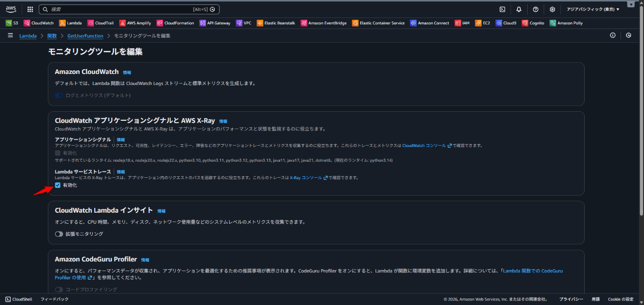This screenshot has height=305, width=644.
Task: Open 情報 link beside AWS X-Ray heading
Action: click(223, 121)
